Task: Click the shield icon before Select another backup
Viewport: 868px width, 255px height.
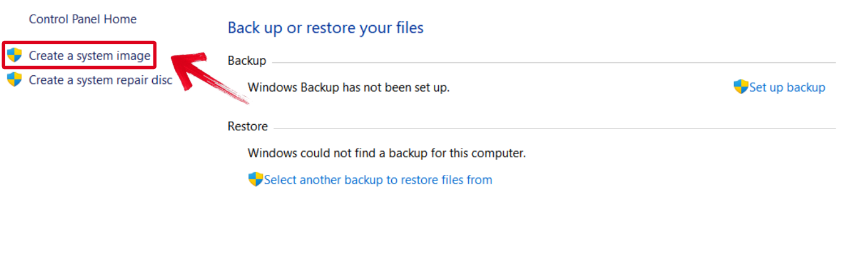Action: tap(256, 179)
